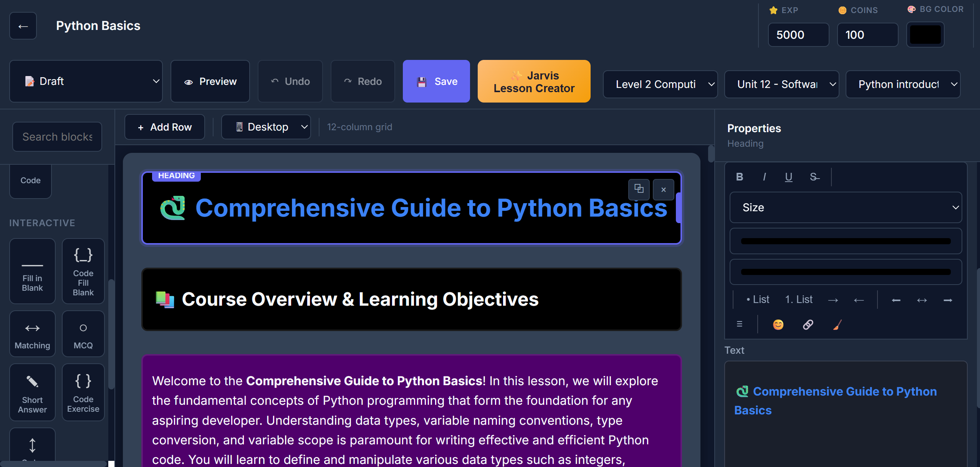Clear formatting with brush icon
This screenshot has width=980, height=467.
[x=837, y=325]
